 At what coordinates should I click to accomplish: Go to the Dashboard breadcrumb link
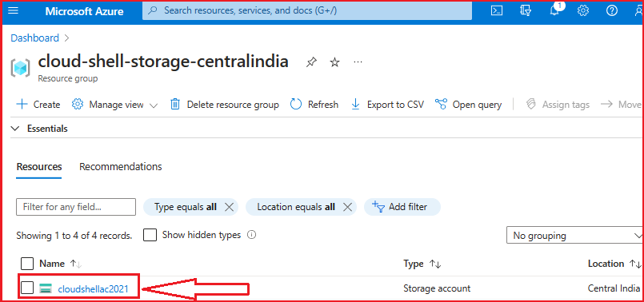35,38
